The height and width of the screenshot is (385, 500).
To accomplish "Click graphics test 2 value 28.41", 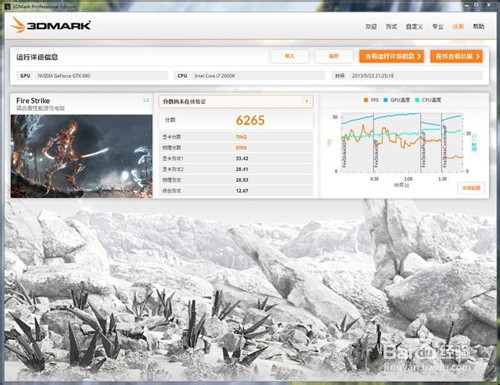I will click(x=242, y=169).
